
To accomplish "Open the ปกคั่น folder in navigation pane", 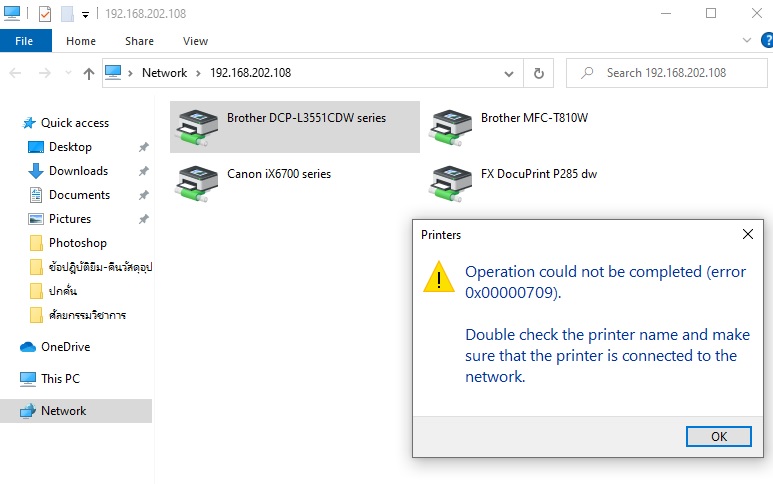I will (62, 291).
